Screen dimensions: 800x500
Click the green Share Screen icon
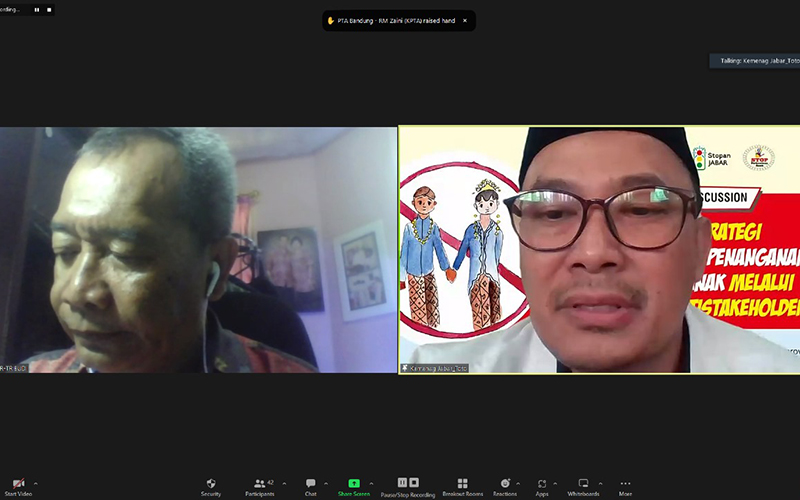(x=354, y=484)
